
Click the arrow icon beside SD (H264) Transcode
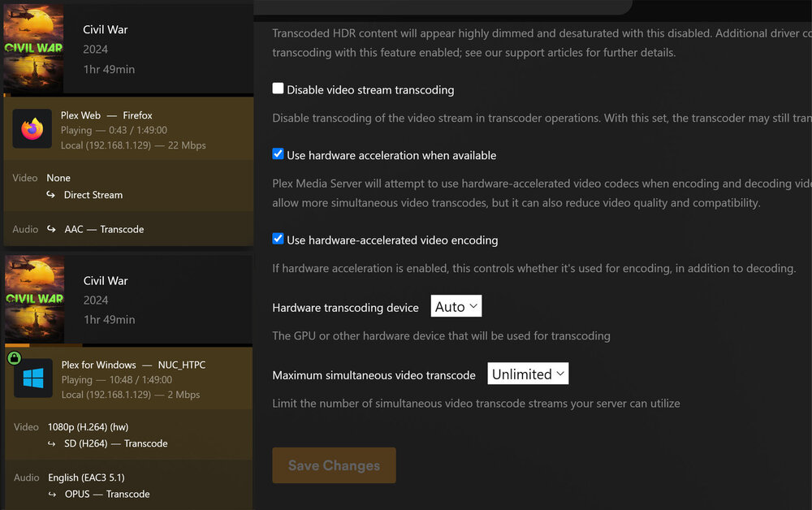click(x=52, y=443)
